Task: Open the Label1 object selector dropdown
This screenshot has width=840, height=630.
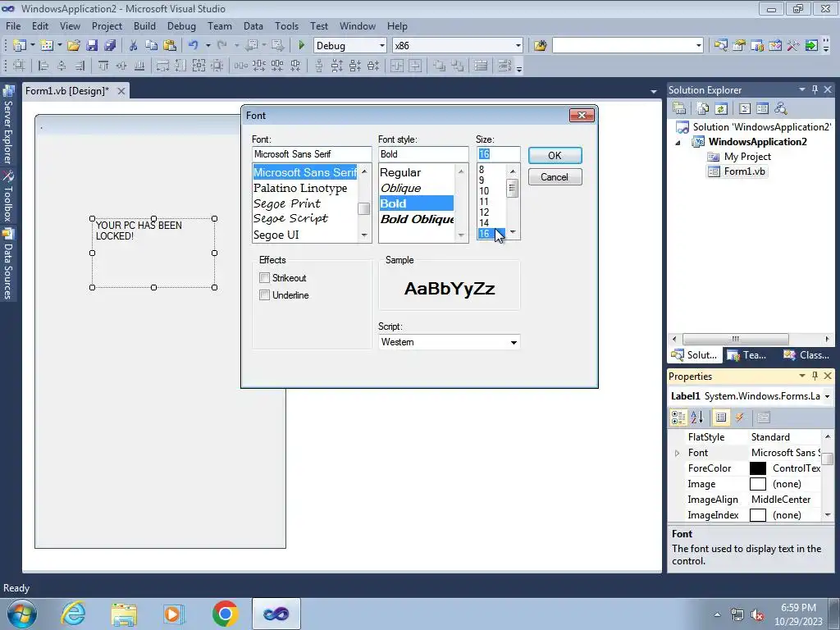Action: click(827, 396)
